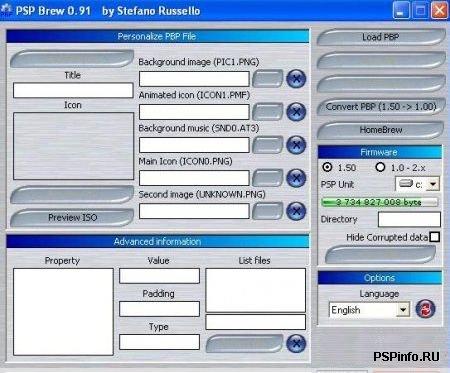Image resolution: width=450 pixels, height=373 pixels.
Task: Click the blank button above Convert PBP
Action: (x=381, y=83)
